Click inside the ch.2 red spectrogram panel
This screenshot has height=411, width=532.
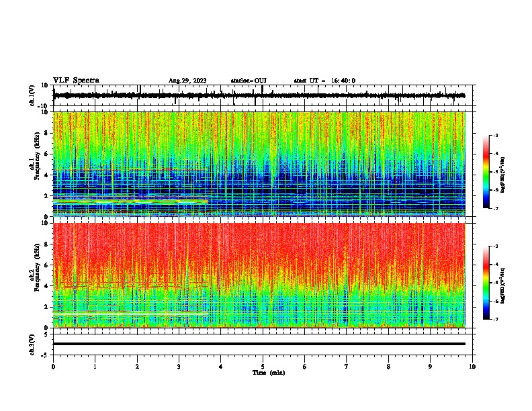pyautogui.click(x=259, y=275)
